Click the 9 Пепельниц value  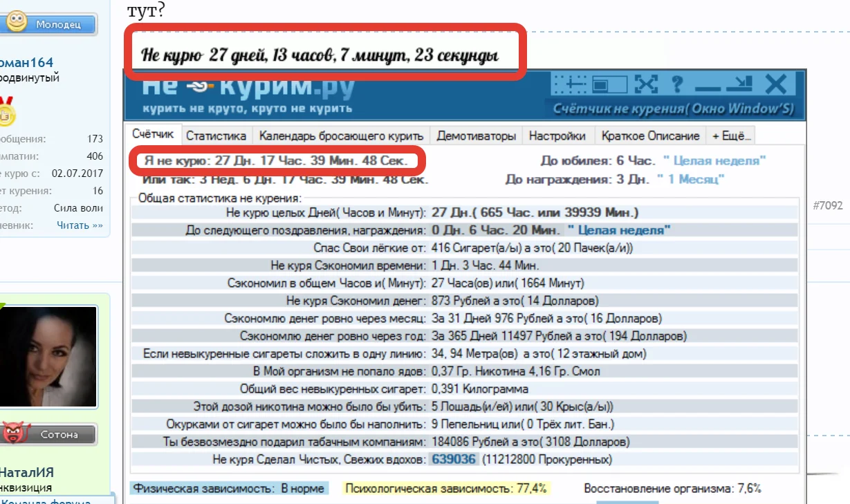(x=523, y=424)
